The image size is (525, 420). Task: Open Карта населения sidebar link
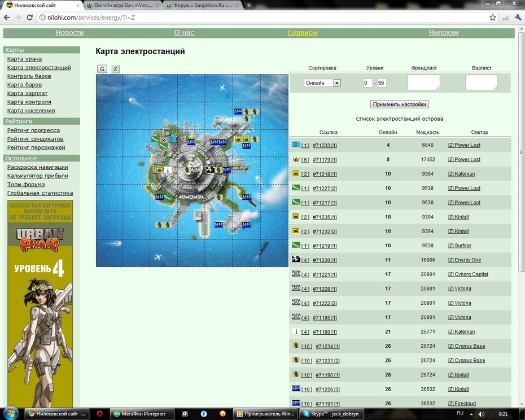tap(31, 111)
